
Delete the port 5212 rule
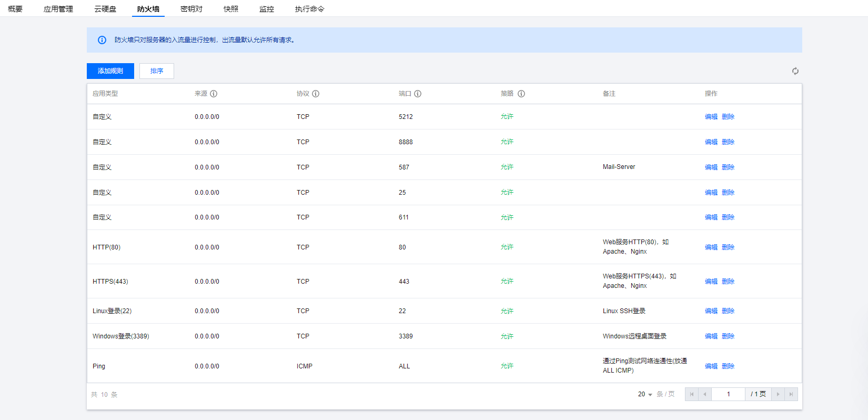[728, 117]
